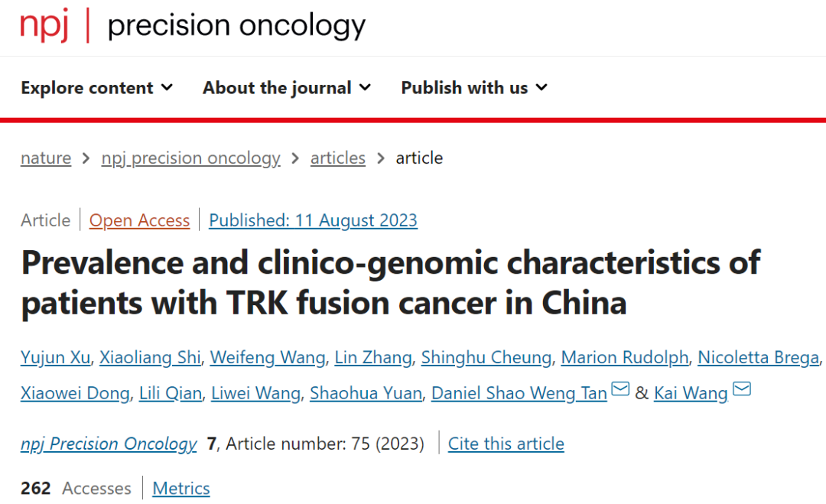
Task: Open the npj Precision Oncology journal link
Action: [x=109, y=444]
